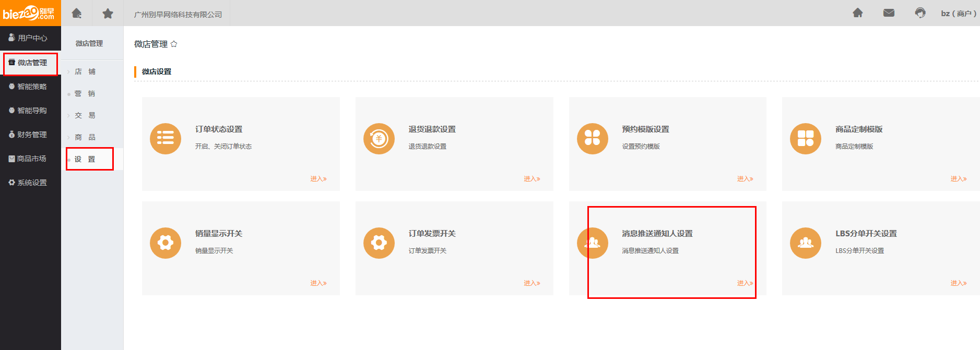Click 进入 link on 商品定制模版 card
This screenshot has height=350, width=980.
958,179
